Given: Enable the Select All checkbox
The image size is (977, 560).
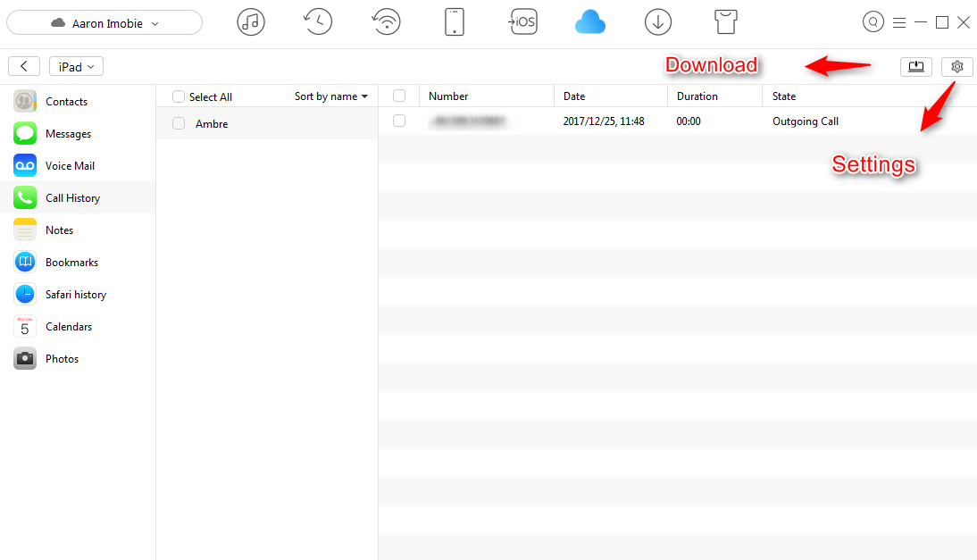Looking at the screenshot, I should (x=178, y=96).
